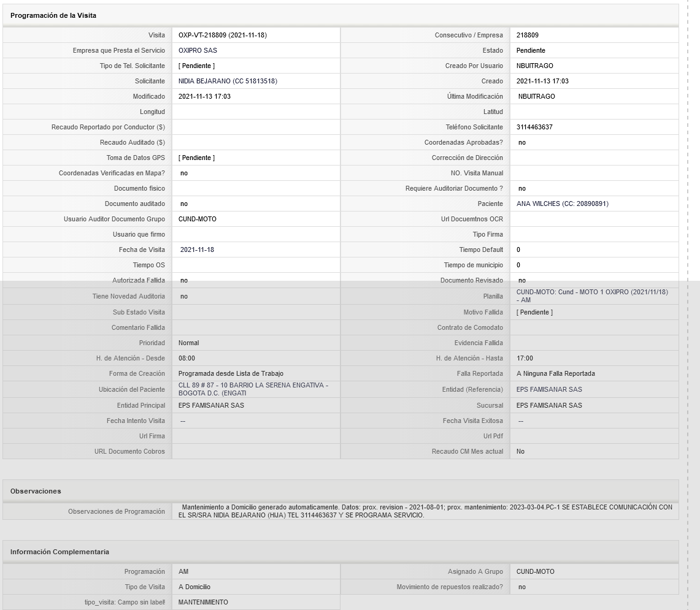The height and width of the screenshot is (610, 700).
Task: Click the Coordenadas Verificadas en Mapa? value no
Action: pyautogui.click(x=184, y=173)
